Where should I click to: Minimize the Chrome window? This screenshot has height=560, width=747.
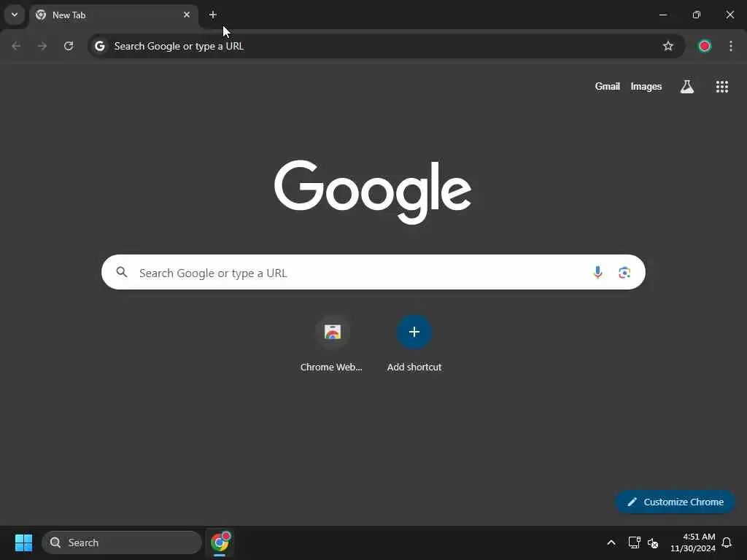click(x=662, y=15)
